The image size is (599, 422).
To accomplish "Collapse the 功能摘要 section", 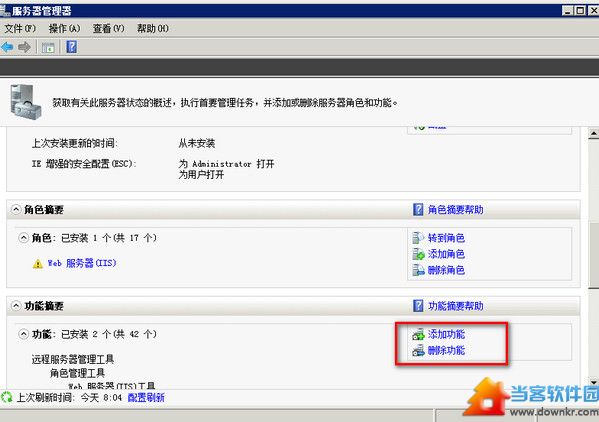I will point(16,306).
